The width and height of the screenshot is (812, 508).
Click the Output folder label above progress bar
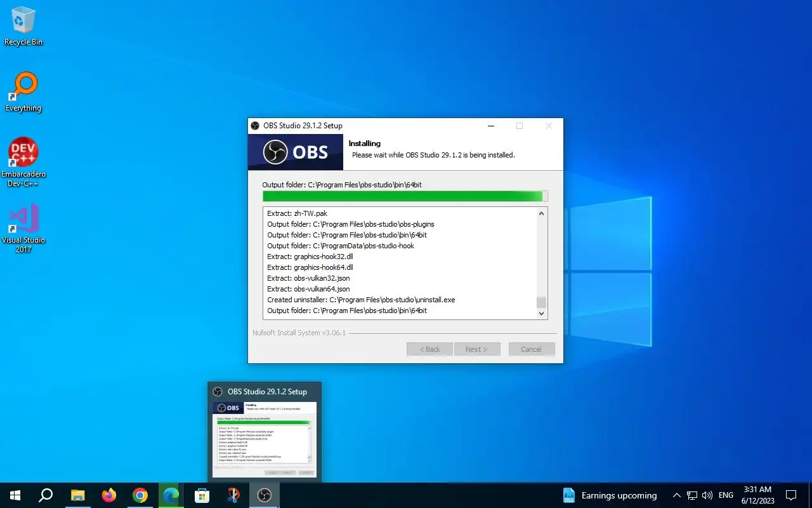(x=342, y=185)
